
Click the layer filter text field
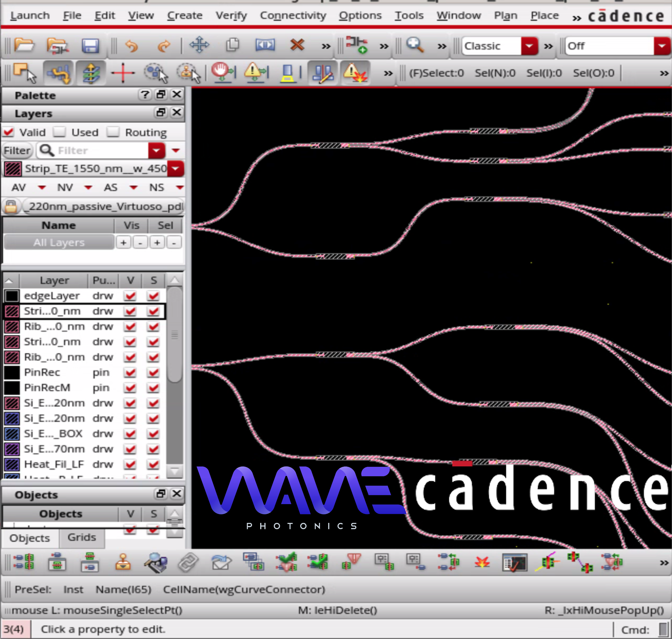pyautogui.click(x=93, y=150)
